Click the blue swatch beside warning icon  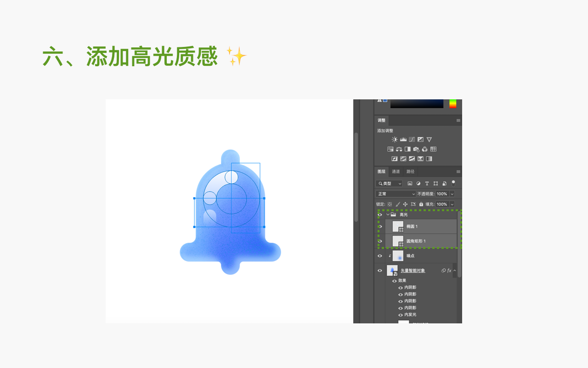click(385, 100)
